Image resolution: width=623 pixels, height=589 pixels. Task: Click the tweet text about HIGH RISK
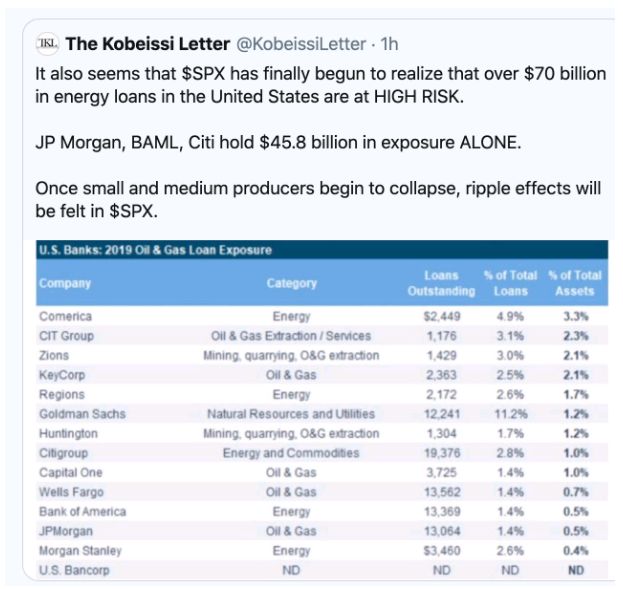[321, 85]
